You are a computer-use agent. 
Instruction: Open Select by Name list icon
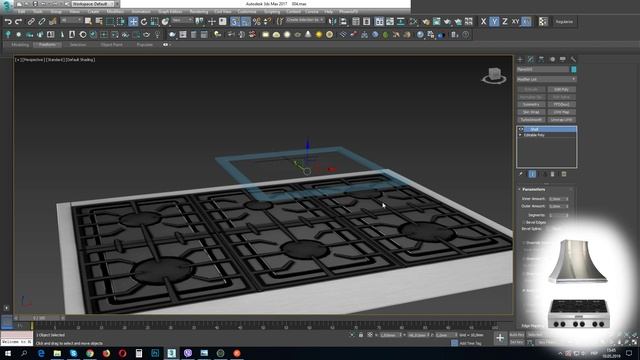tap(99, 22)
